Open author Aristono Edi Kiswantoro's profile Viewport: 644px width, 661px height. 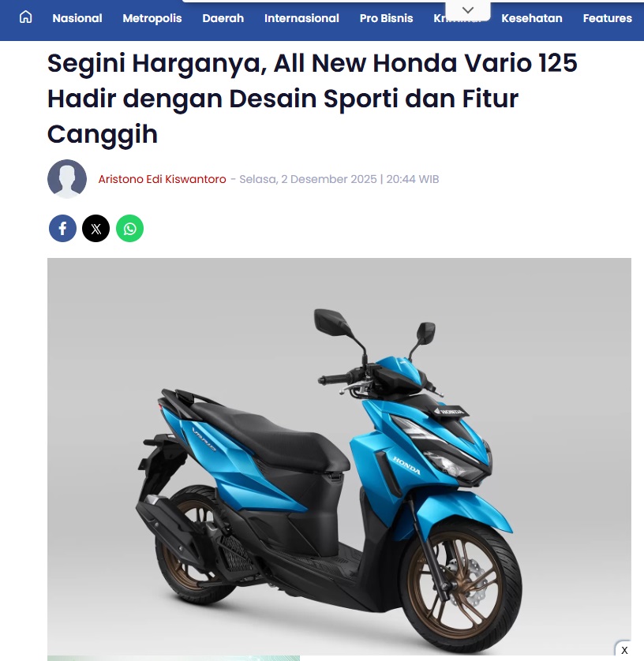pyautogui.click(x=162, y=179)
